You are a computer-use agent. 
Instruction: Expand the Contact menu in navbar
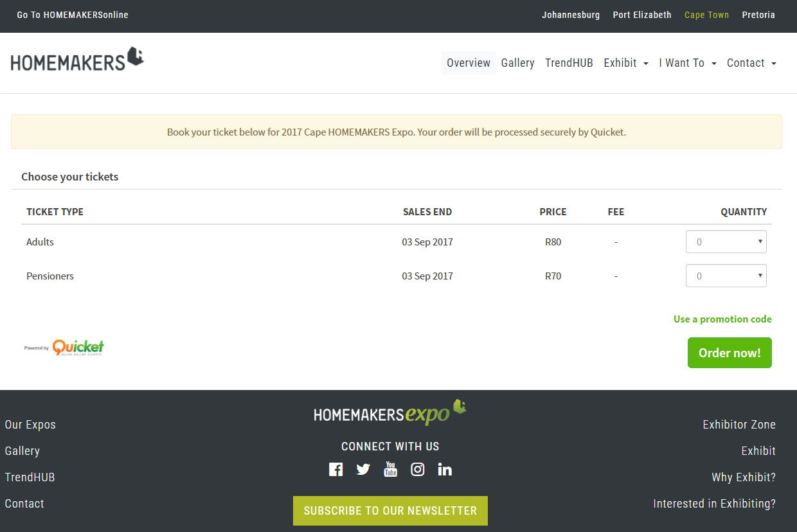[752, 63]
